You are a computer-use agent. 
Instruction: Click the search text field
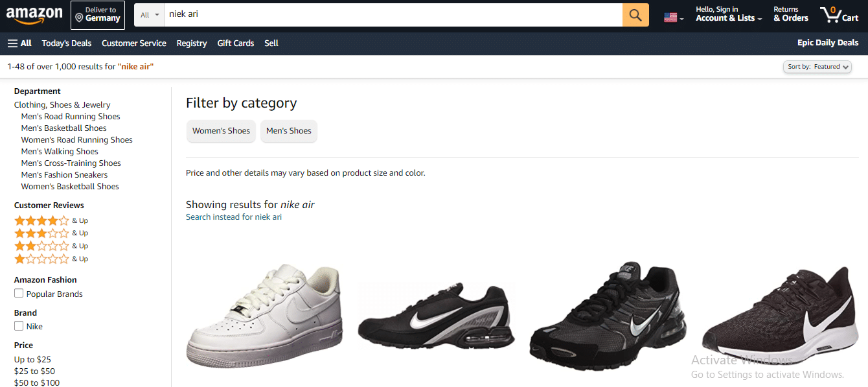(393, 15)
